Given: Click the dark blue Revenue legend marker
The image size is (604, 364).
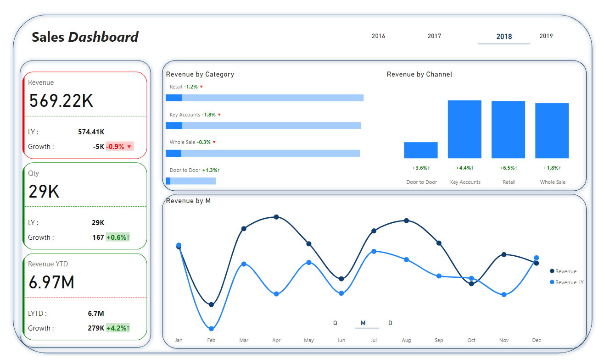Looking at the screenshot, I should pyautogui.click(x=552, y=271).
